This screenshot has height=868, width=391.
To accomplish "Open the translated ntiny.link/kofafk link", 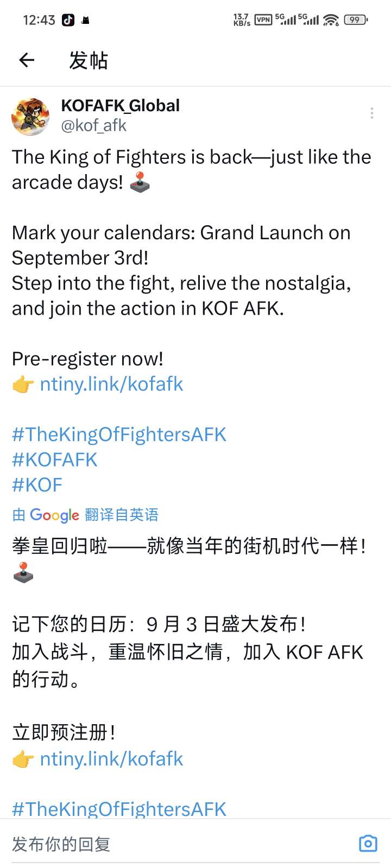I will (111, 759).
